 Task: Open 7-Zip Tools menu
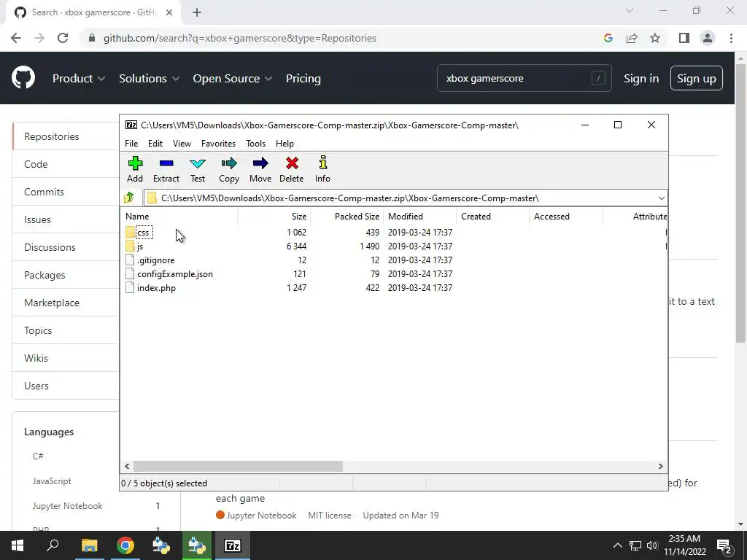[x=255, y=144]
